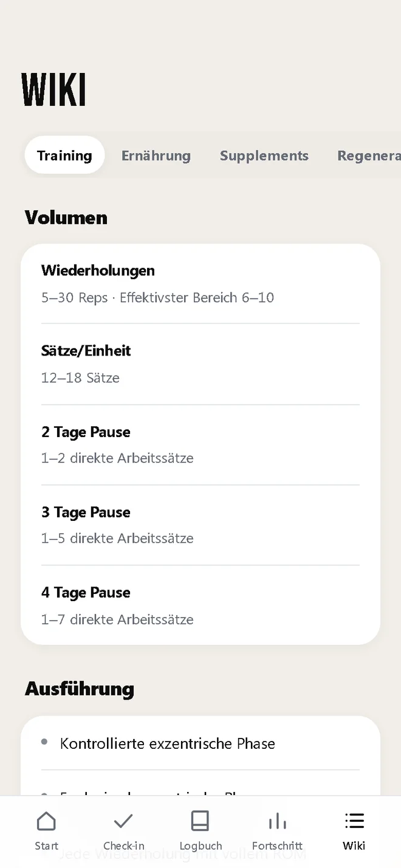Open the Logbuch book icon

coord(200,821)
